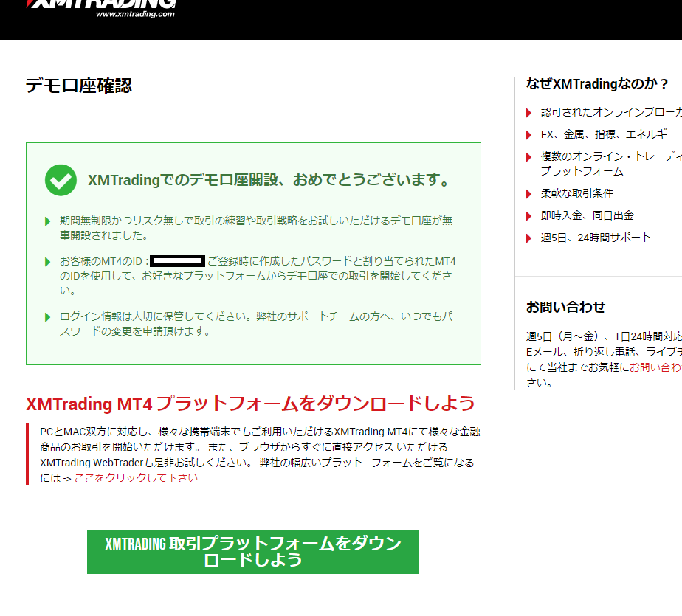Click the '期間無制限かつリスク無し' bullet text
682x616 pixels.
[x=255, y=228]
